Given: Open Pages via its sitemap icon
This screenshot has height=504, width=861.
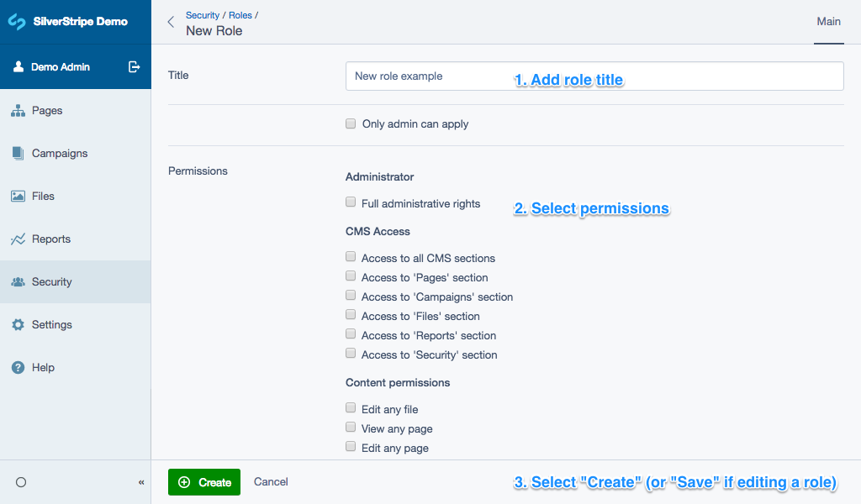Looking at the screenshot, I should 18,111.
